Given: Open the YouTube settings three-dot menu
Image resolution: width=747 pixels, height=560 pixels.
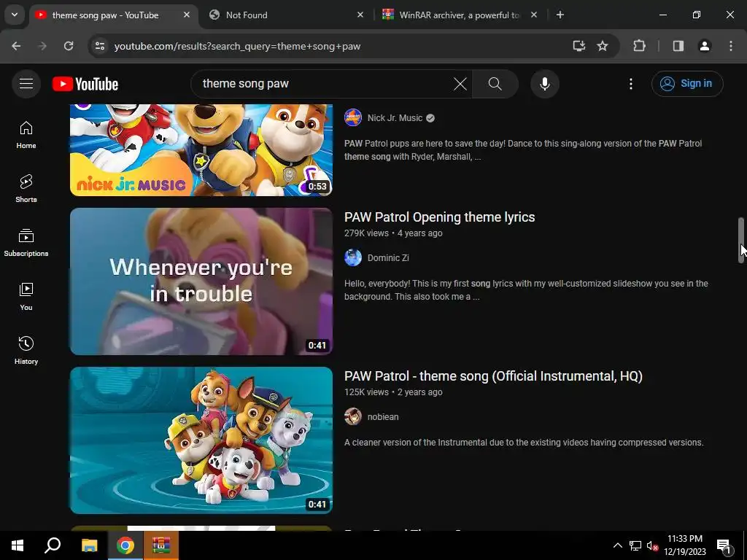Looking at the screenshot, I should [x=631, y=84].
